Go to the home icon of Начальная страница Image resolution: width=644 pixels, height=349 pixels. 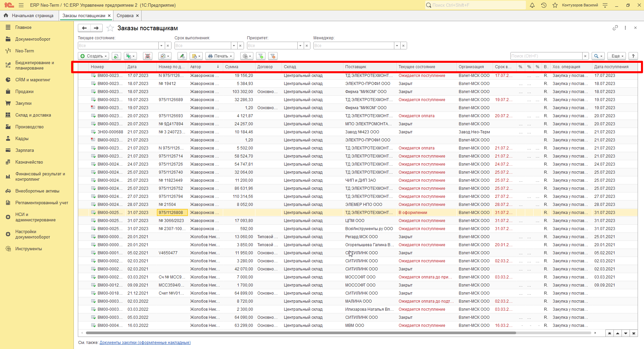click(x=6, y=15)
